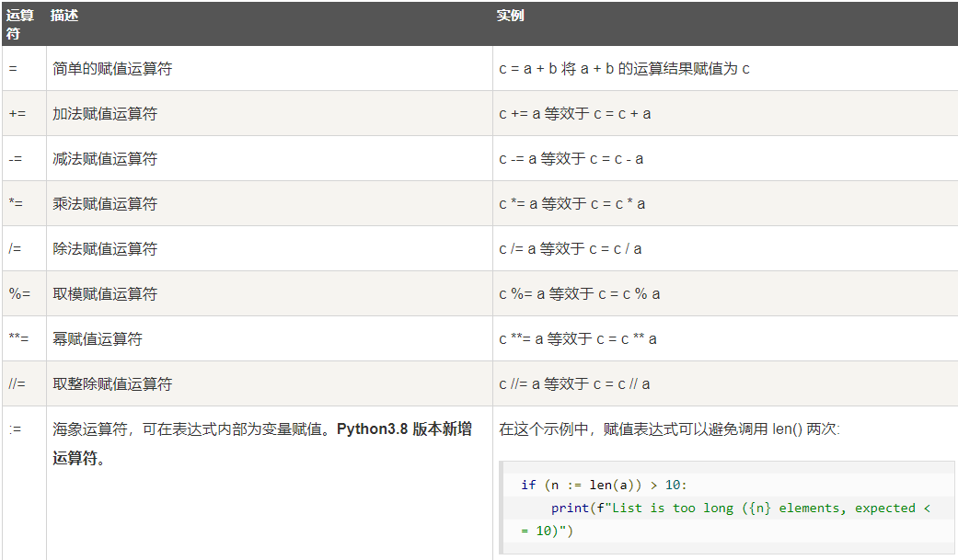This screenshot has height=560, width=958.
Task: Select the 运算符 column header
Action: pyautogui.click(x=19, y=25)
